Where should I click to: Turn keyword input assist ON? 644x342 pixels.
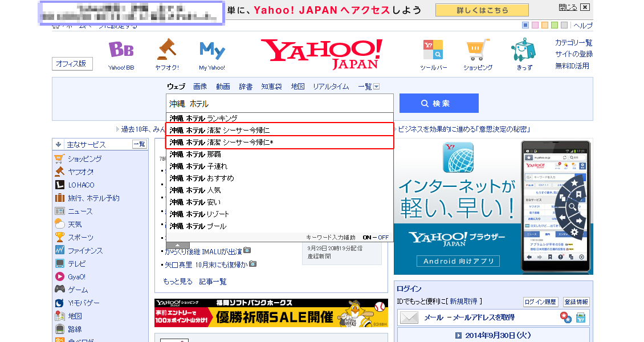tap(367, 237)
